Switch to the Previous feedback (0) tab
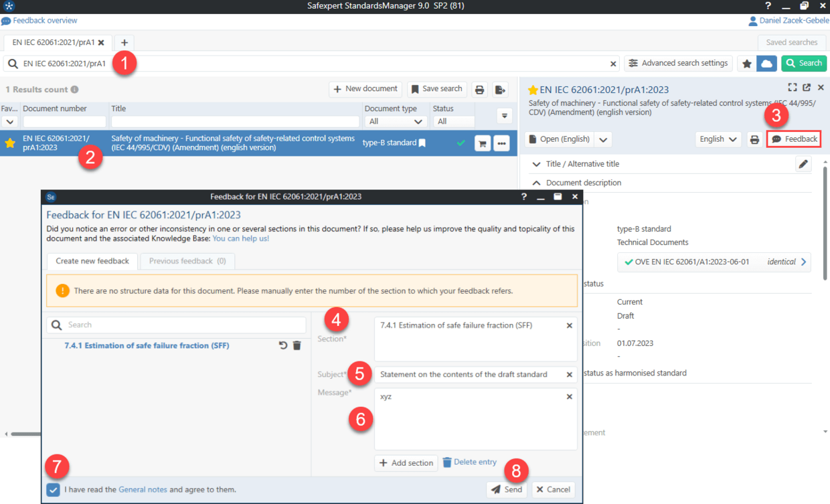This screenshot has width=830, height=504. [x=187, y=261]
